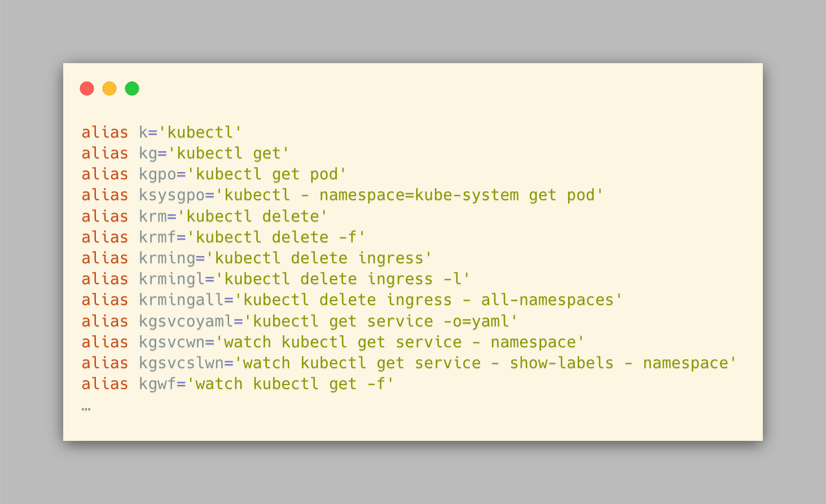Select the krmingl alias line
This screenshot has width=826, height=504.
[x=275, y=279]
